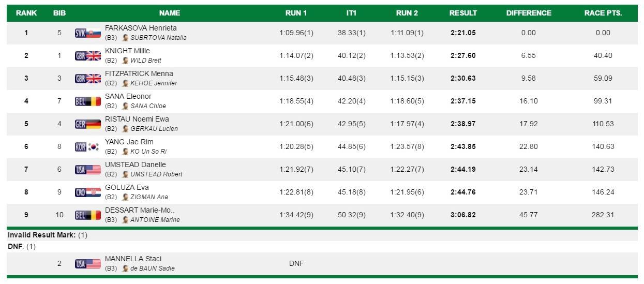Click the RESULT column header
The image size is (644, 284).
point(463,13)
